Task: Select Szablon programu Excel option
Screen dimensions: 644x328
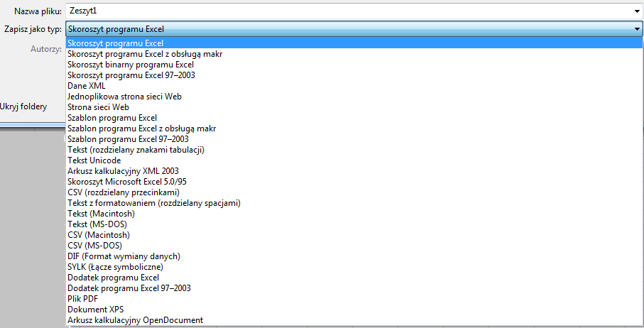Action: pyautogui.click(x=354, y=118)
